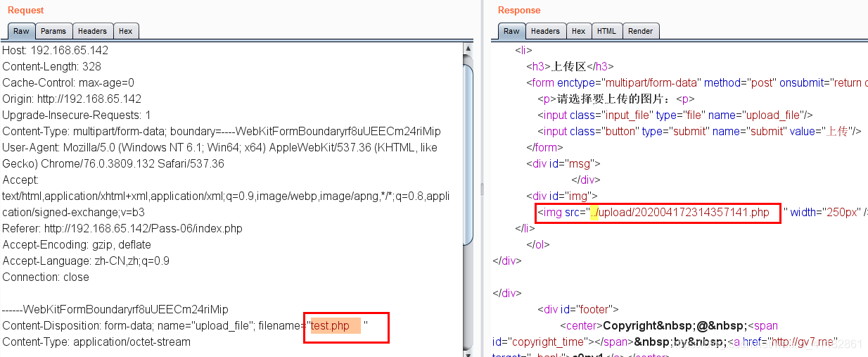This screenshot has height=357, width=868.
Task: Click the Accept-Language header line
Action: point(86,261)
